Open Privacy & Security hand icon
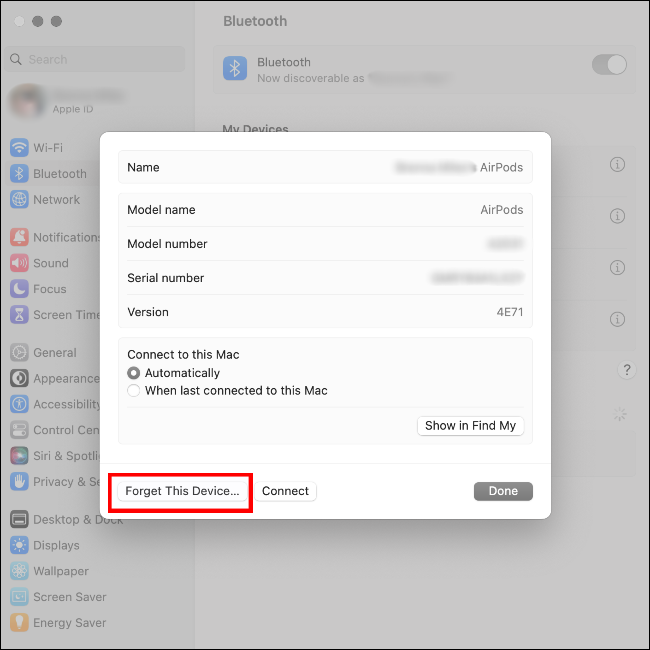Viewport: 650px width, 650px height. point(19,482)
